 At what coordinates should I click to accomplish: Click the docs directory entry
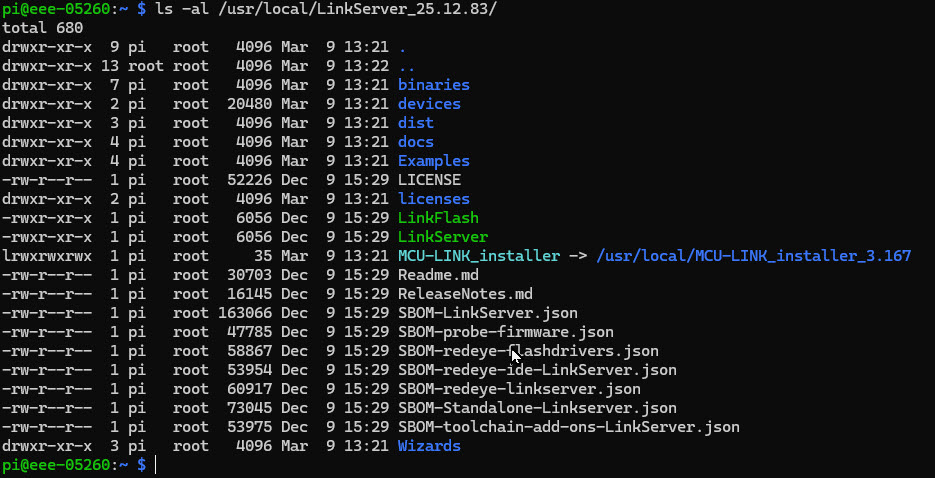click(x=416, y=142)
